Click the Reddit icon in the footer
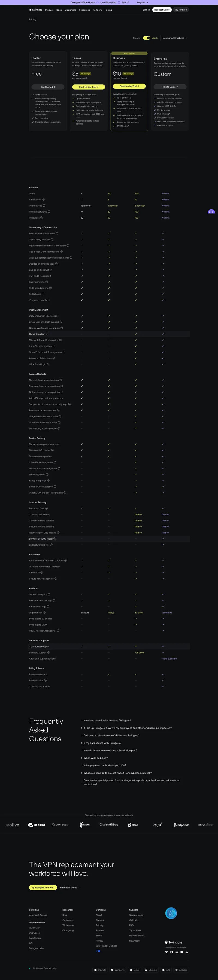Image resolution: width=218 pixels, height=980 pixels. 187,952
